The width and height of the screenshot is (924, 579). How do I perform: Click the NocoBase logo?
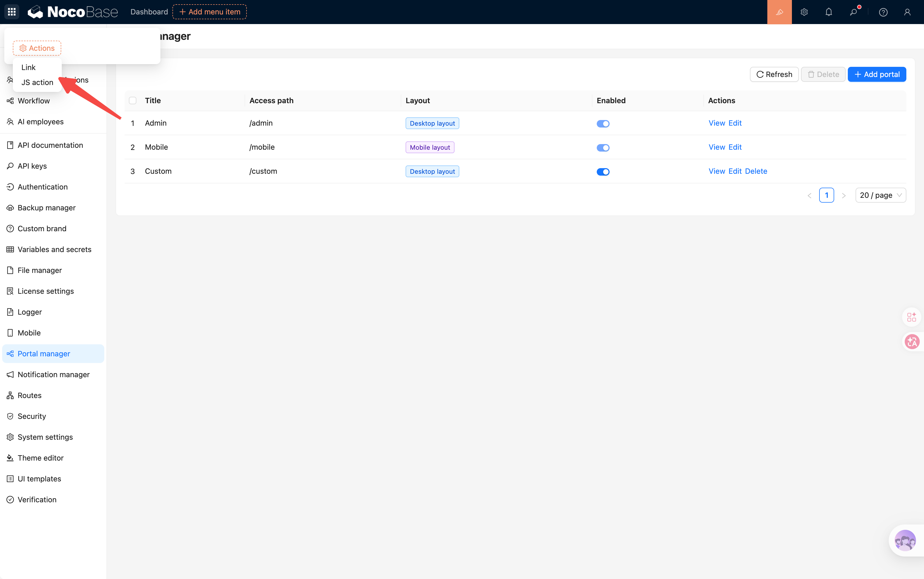coord(73,12)
